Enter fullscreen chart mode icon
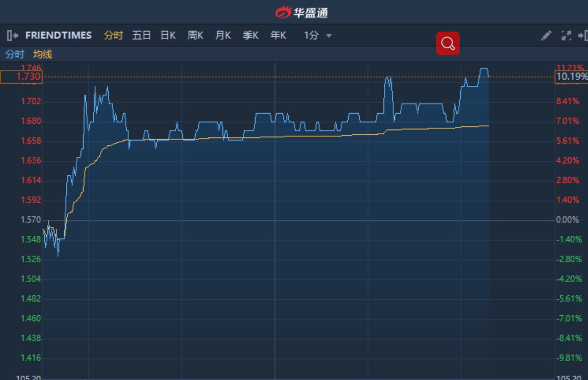Image resolution: width=588 pixels, height=380 pixels. (x=566, y=35)
